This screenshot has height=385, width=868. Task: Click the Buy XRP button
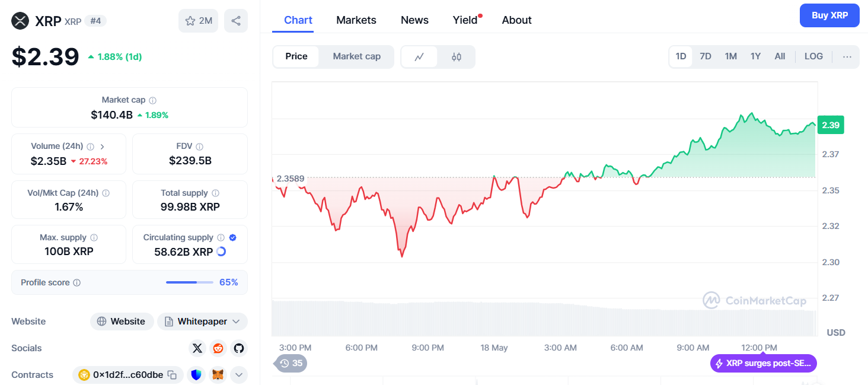pos(829,15)
